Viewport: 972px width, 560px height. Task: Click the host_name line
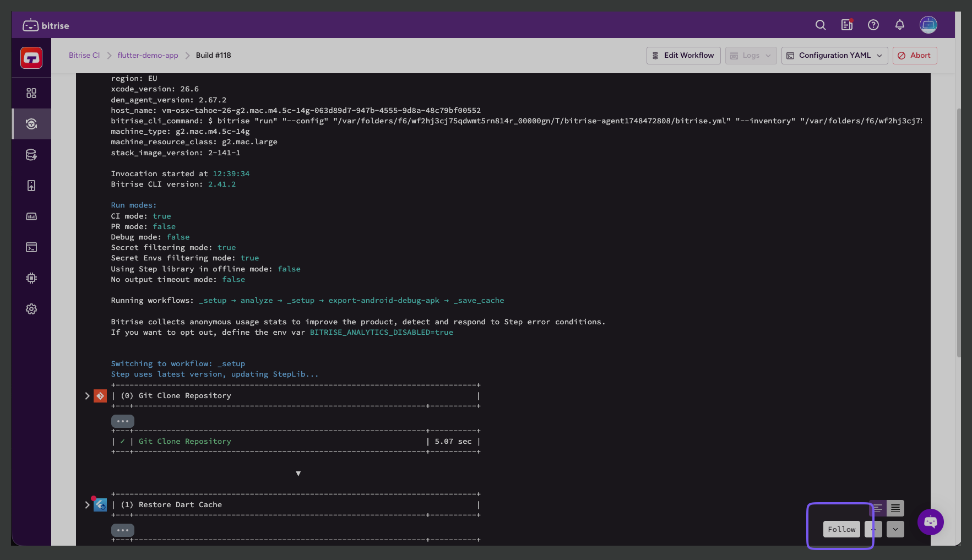coord(296,110)
